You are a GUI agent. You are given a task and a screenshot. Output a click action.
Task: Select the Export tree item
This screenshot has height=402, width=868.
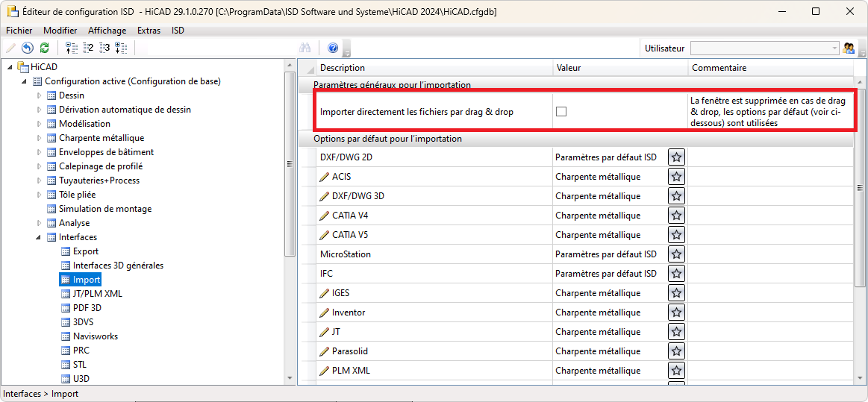(x=86, y=251)
